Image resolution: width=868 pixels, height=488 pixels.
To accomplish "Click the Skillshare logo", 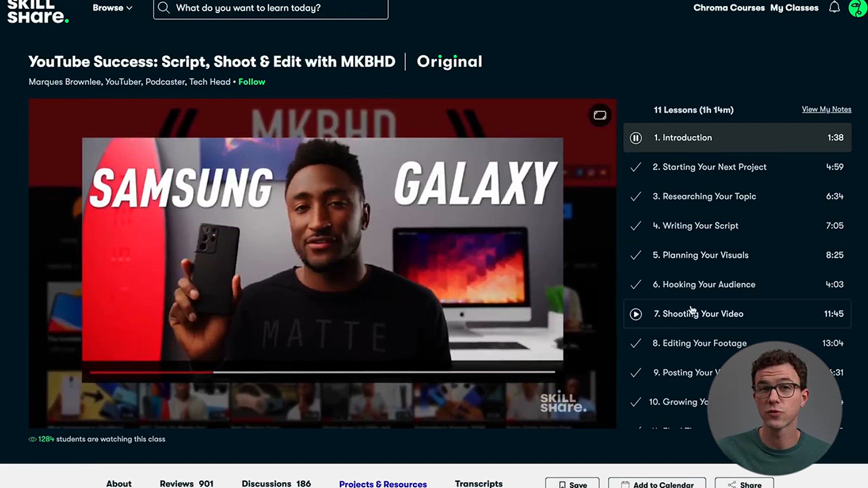I will point(38,12).
